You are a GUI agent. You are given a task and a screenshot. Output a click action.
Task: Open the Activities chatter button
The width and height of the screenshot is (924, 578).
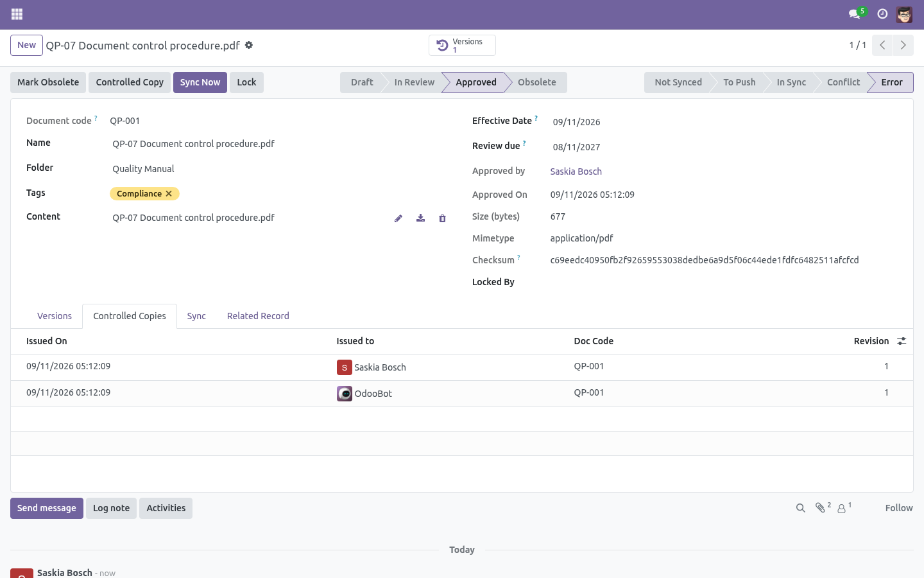coord(166,508)
